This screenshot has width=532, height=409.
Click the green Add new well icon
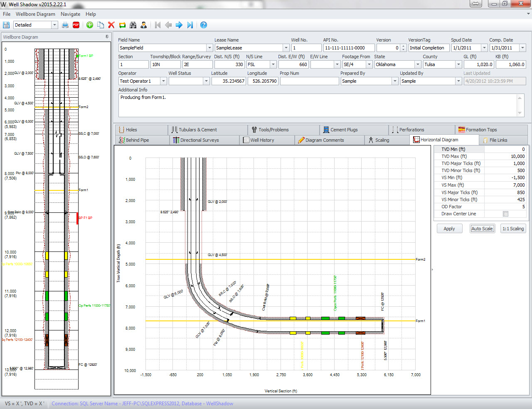coord(90,25)
